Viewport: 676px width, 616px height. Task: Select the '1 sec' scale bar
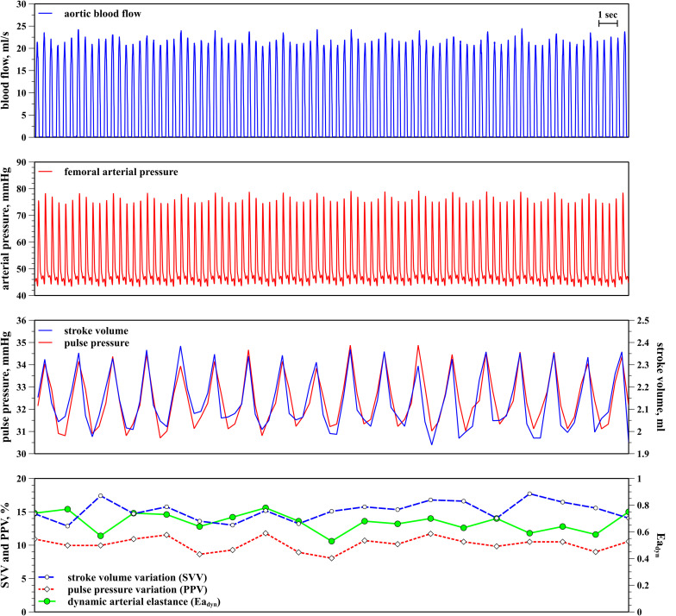pos(608,18)
